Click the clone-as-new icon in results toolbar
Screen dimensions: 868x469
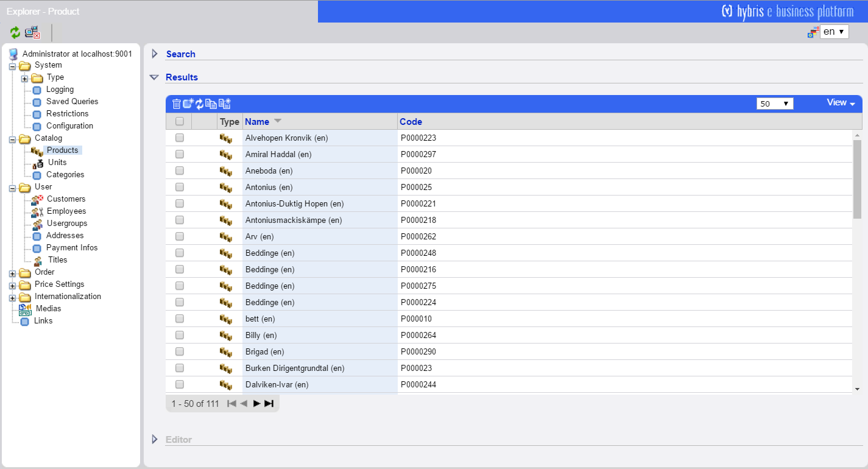[x=224, y=104]
